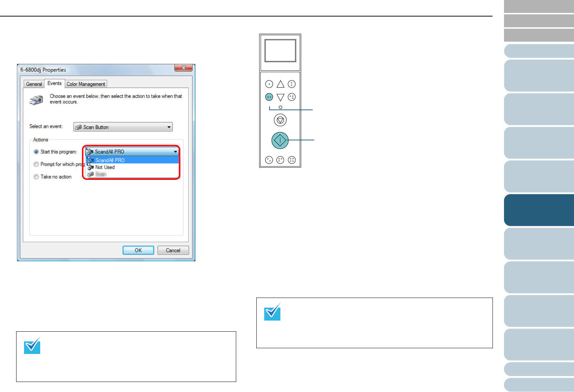Switch to the General tab
The height and width of the screenshot is (392, 574).
point(34,84)
